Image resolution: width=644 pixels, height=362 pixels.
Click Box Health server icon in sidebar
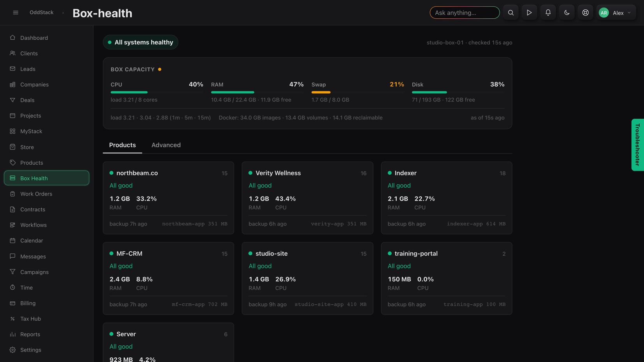(12, 178)
